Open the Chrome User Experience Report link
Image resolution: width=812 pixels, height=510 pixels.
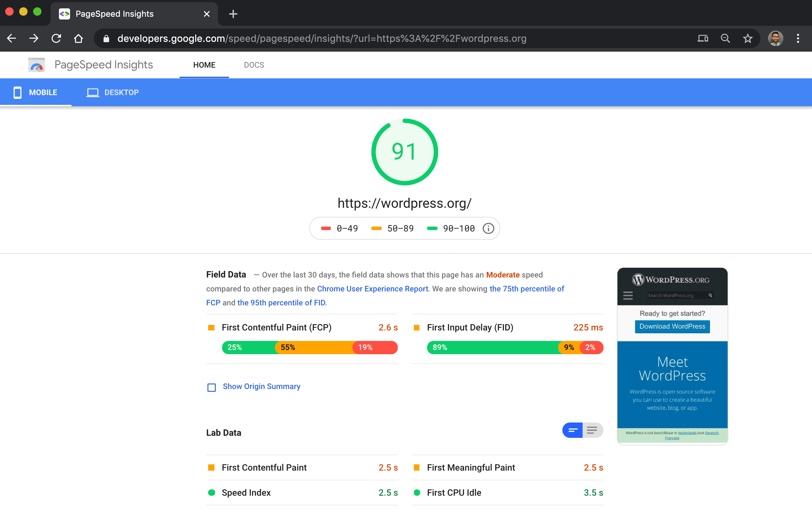[x=372, y=289]
